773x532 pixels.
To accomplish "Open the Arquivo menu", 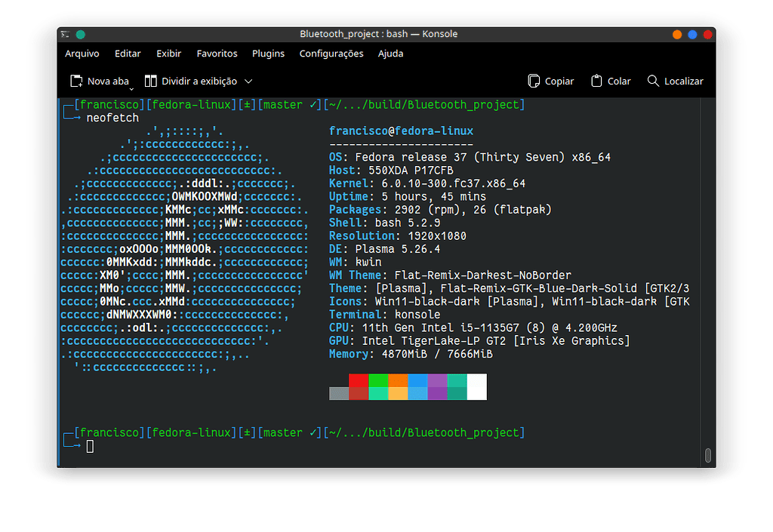I will pyautogui.click(x=82, y=54).
